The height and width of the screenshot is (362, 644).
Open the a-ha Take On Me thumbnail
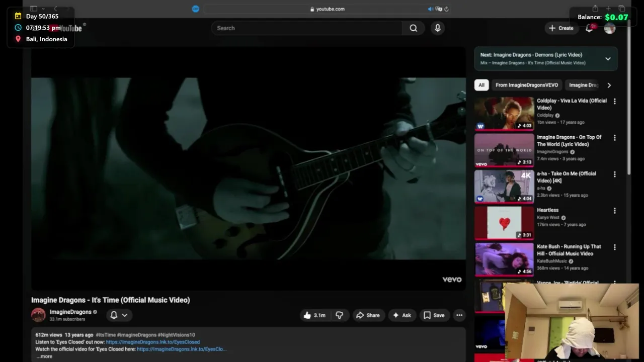click(x=504, y=187)
